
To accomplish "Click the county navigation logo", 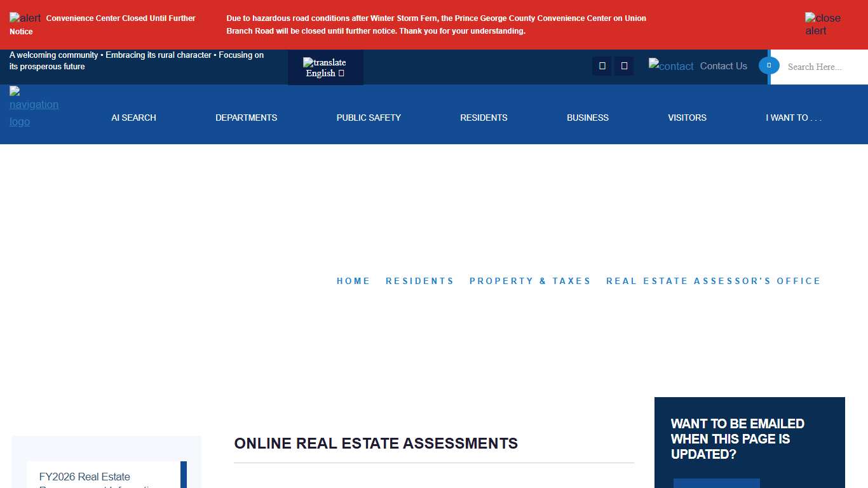I will point(33,105).
